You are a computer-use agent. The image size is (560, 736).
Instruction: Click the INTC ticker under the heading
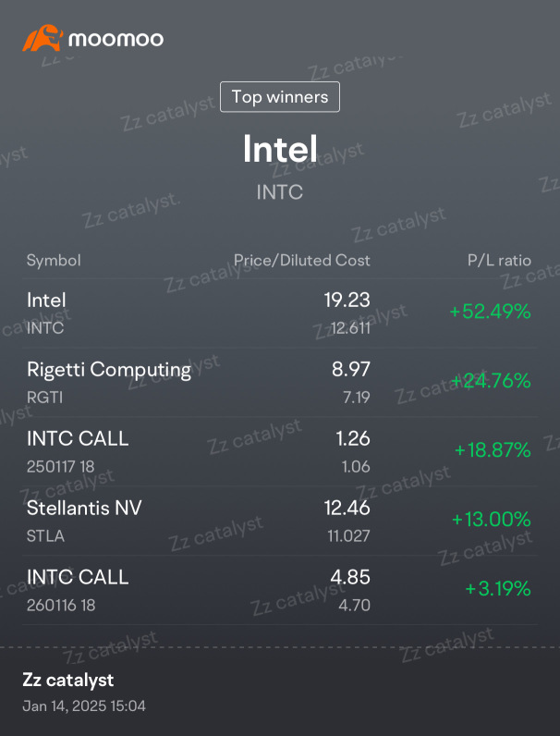(x=279, y=192)
